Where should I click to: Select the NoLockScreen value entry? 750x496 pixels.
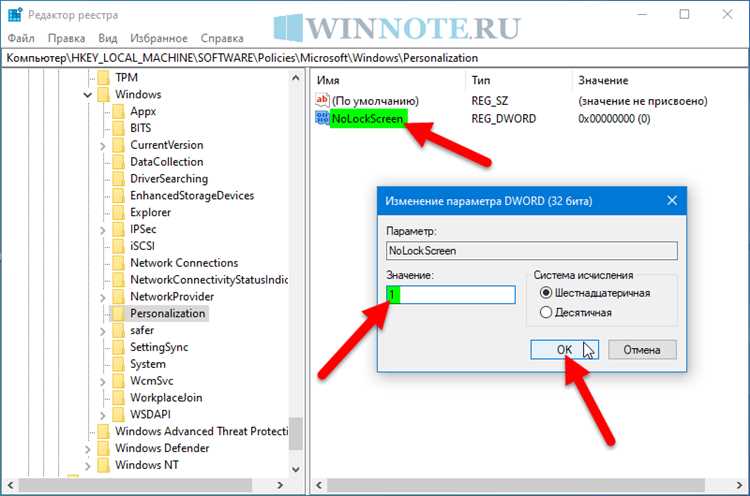click(x=367, y=118)
